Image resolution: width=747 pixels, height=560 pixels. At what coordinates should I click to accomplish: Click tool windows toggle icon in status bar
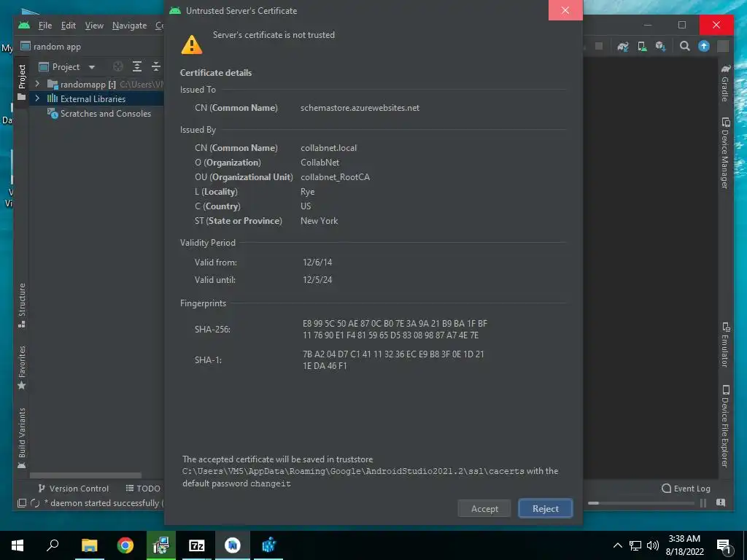21,503
